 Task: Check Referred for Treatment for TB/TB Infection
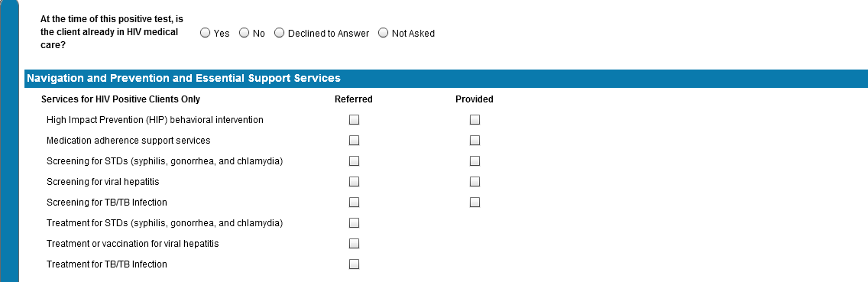click(354, 264)
